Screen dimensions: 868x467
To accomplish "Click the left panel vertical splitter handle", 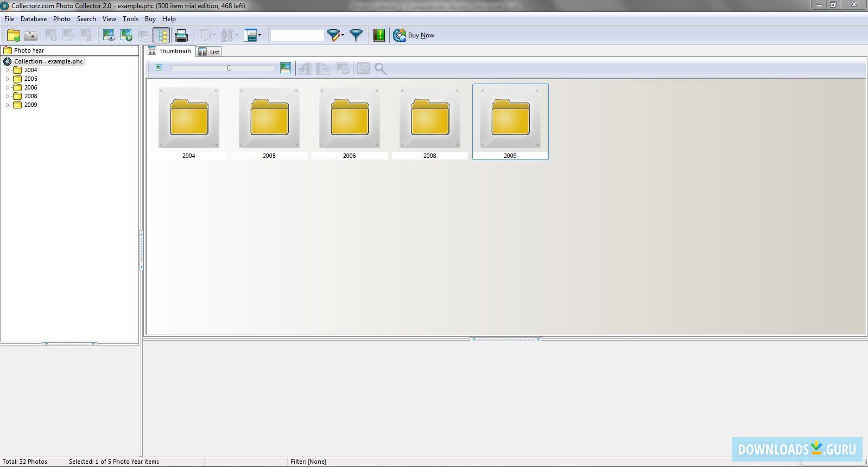I will 141,251.
